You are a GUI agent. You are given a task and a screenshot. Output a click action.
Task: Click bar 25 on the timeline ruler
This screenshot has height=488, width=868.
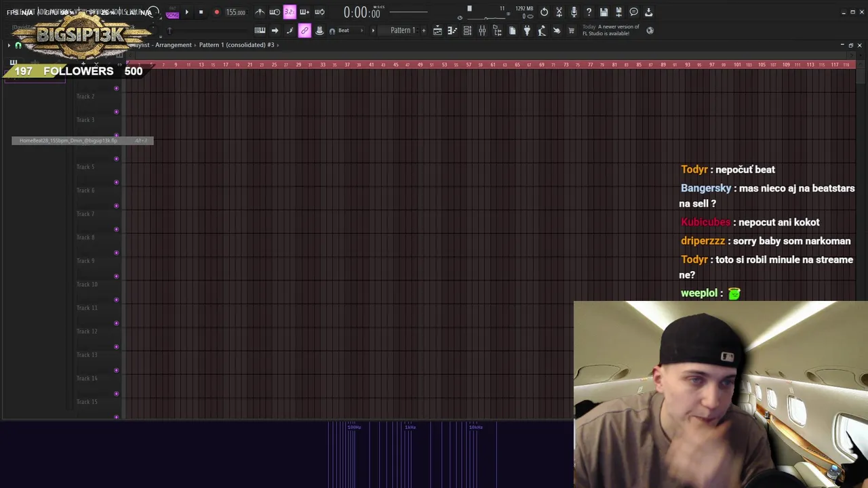coord(274,64)
